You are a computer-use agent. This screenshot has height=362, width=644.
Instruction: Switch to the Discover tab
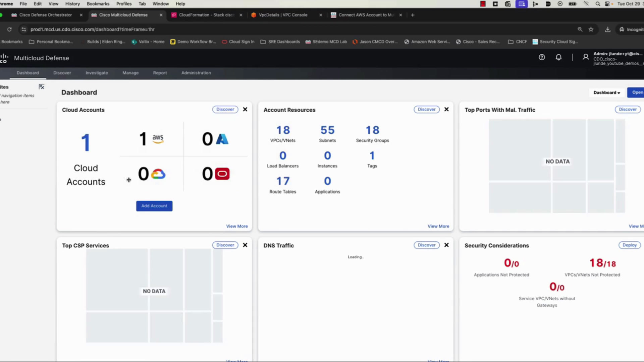62,73
